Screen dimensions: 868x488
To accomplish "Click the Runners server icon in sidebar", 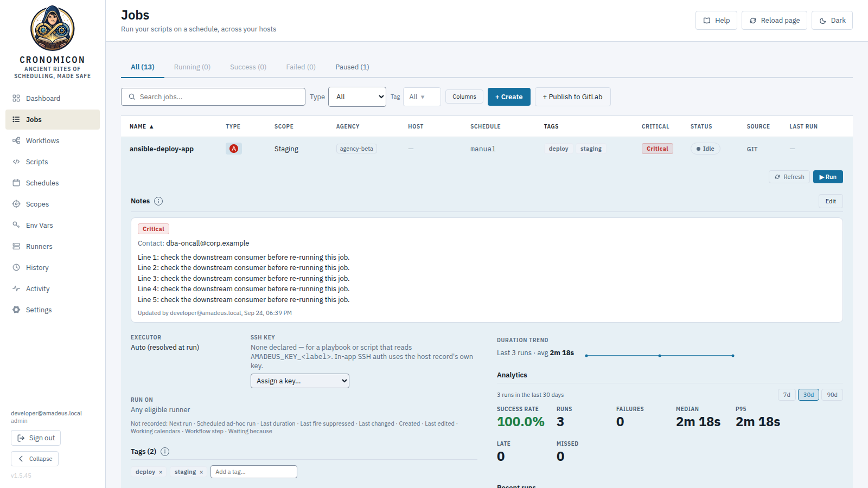I will click(16, 246).
